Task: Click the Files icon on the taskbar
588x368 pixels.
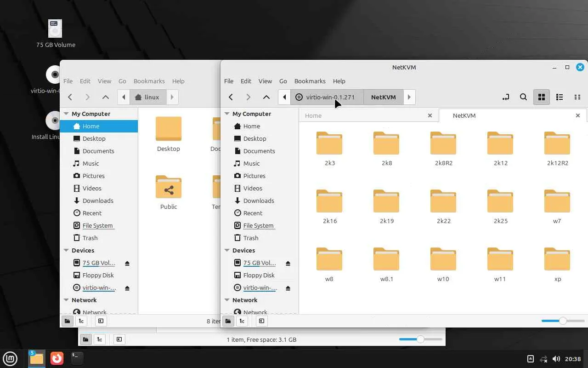Action: 37,358
